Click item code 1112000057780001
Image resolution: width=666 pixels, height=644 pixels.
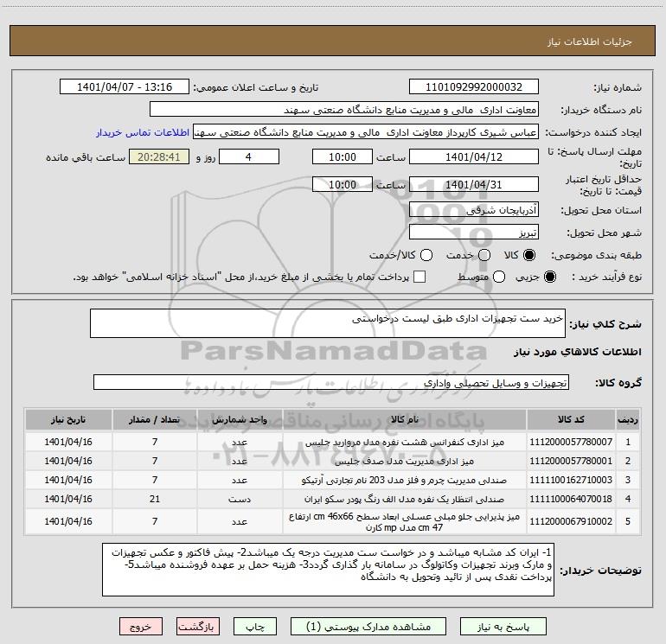coord(571,461)
